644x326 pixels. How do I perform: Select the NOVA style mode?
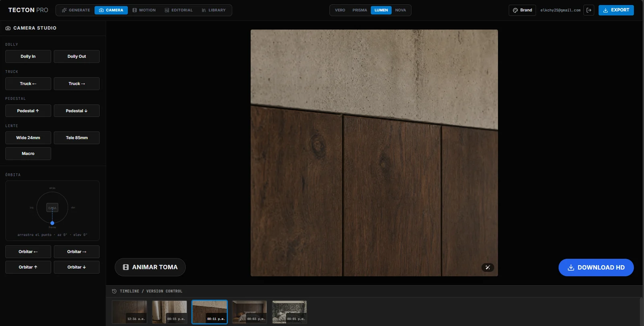pyautogui.click(x=400, y=10)
